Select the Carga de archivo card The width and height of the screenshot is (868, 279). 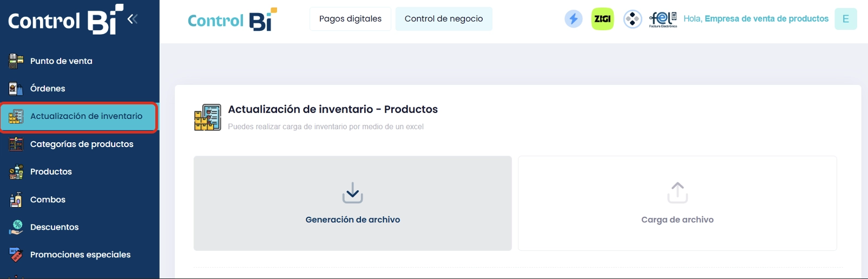pos(678,203)
